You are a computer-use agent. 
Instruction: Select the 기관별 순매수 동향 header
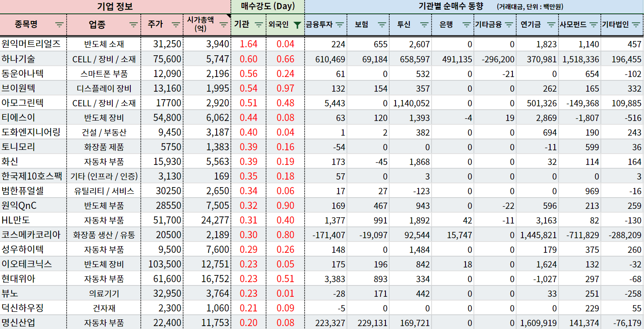(474, 7)
